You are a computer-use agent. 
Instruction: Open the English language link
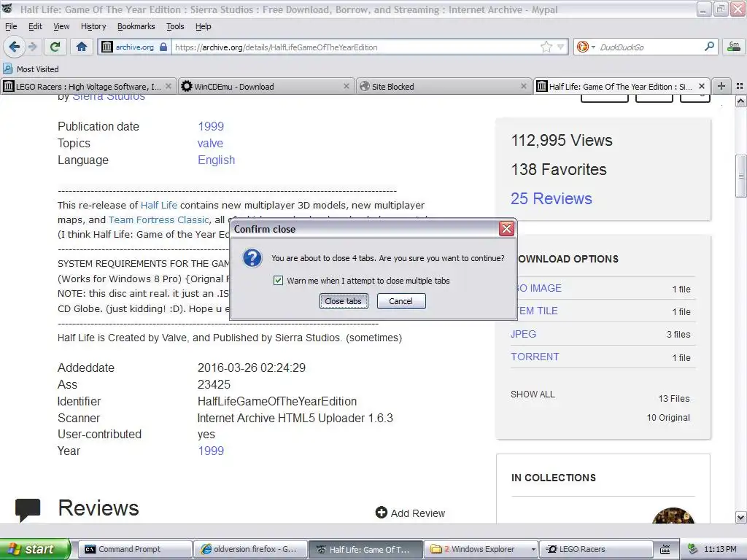[x=216, y=160]
